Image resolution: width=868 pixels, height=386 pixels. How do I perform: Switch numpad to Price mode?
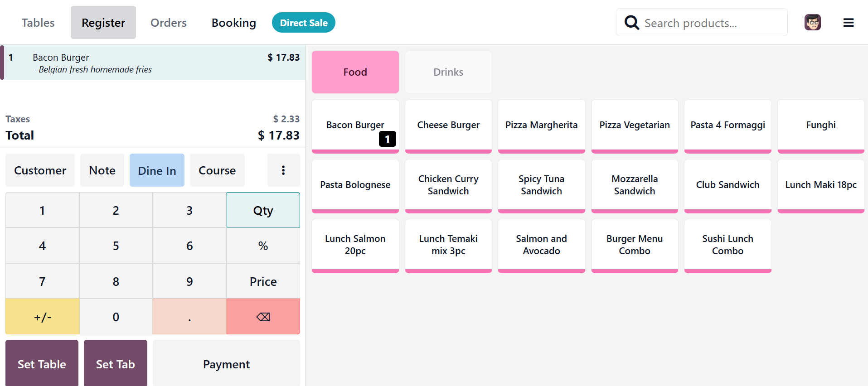pyautogui.click(x=263, y=281)
